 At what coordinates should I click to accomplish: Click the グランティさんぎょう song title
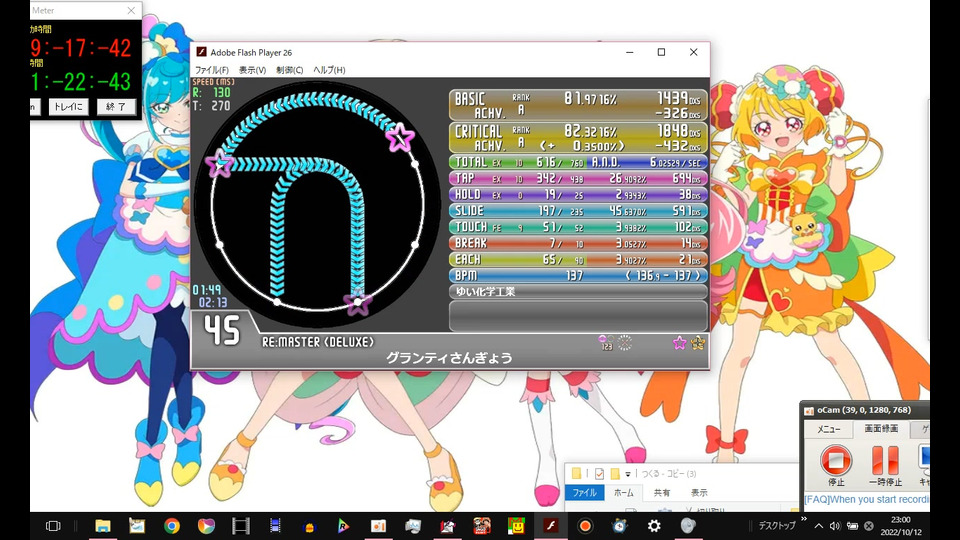[449, 358]
